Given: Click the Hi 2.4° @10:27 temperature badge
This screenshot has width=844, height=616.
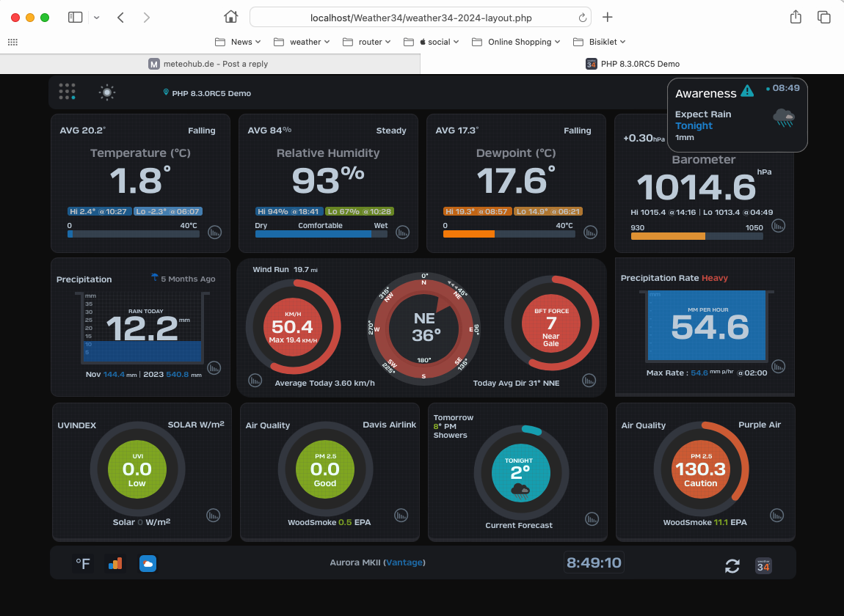Looking at the screenshot, I should (x=100, y=211).
